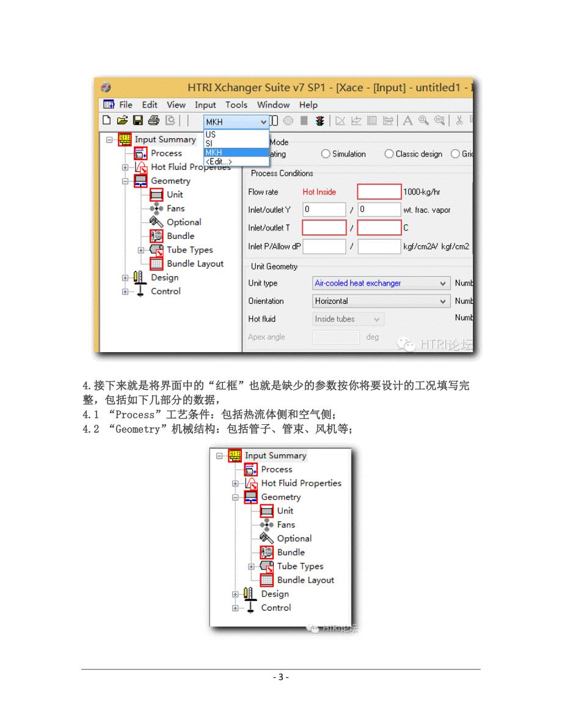Image resolution: width=562 pixels, height=728 pixels.
Task: Click the red Flow rate input field
Action: pos(379,192)
